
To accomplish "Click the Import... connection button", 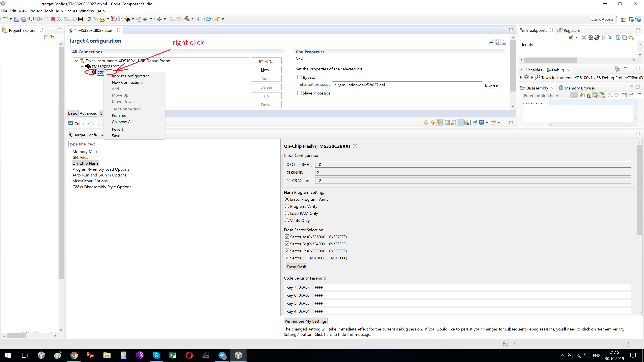I will point(266,61).
